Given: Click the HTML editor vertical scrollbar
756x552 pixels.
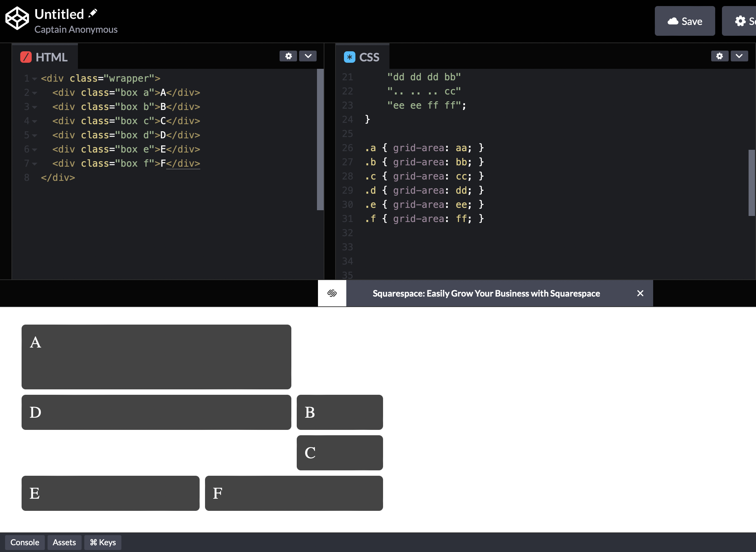Looking at the screenshot, I should click(320, 139).
